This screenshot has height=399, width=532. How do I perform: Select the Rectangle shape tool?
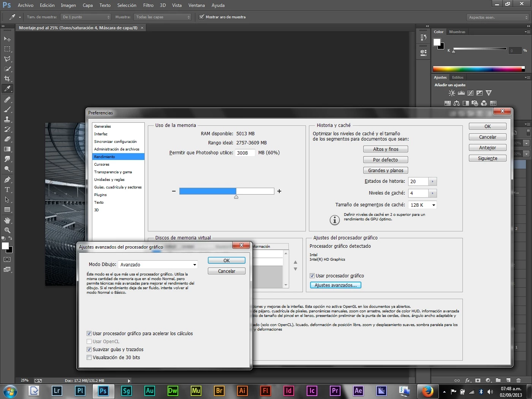point(7,209)
